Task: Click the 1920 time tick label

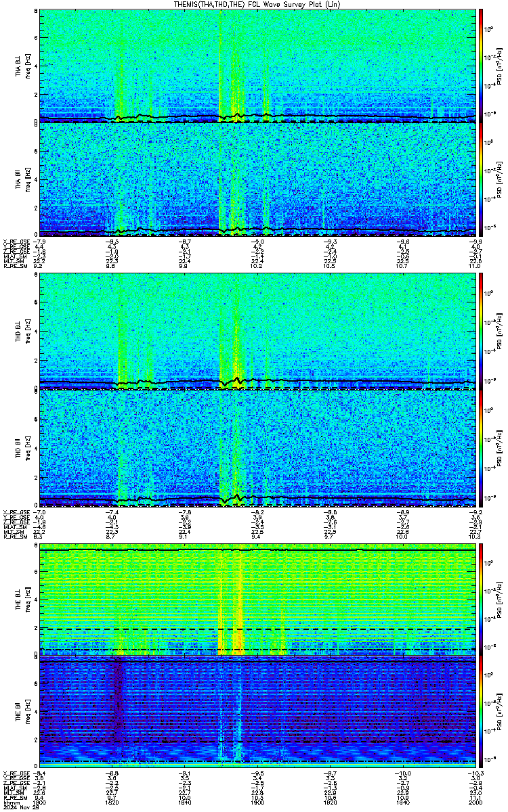Action: pos(330,803)
